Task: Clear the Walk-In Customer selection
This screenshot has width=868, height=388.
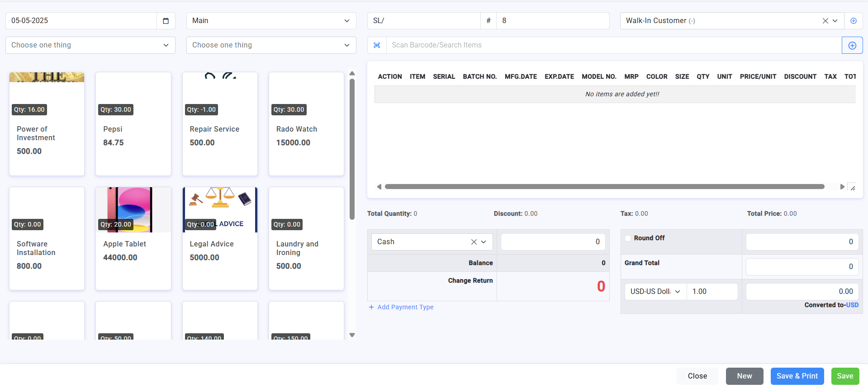Action: click(825, 21)
